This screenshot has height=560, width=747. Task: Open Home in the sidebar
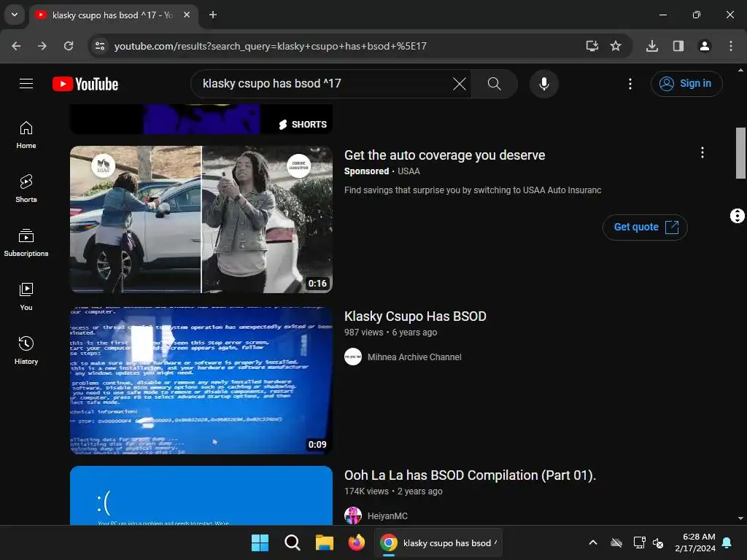[26, 135]
